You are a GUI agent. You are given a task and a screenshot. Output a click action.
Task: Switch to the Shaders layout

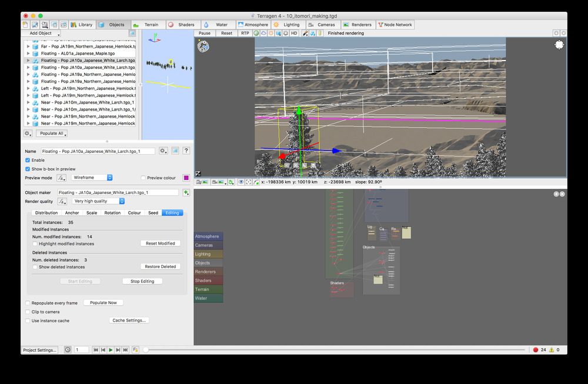pyautogui.click(x=182, y=25)
